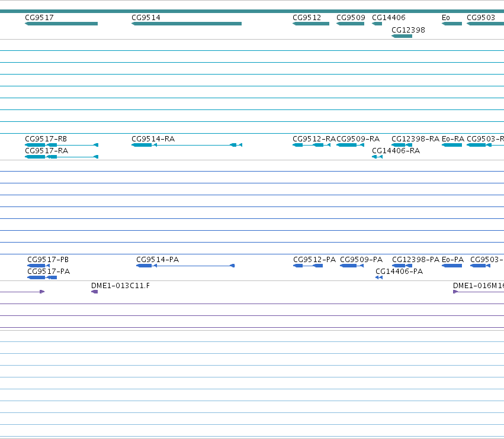Viewport: 504px width, 439px height.
Task: Click the CG14406-RA transcript label
Action: 396,151
